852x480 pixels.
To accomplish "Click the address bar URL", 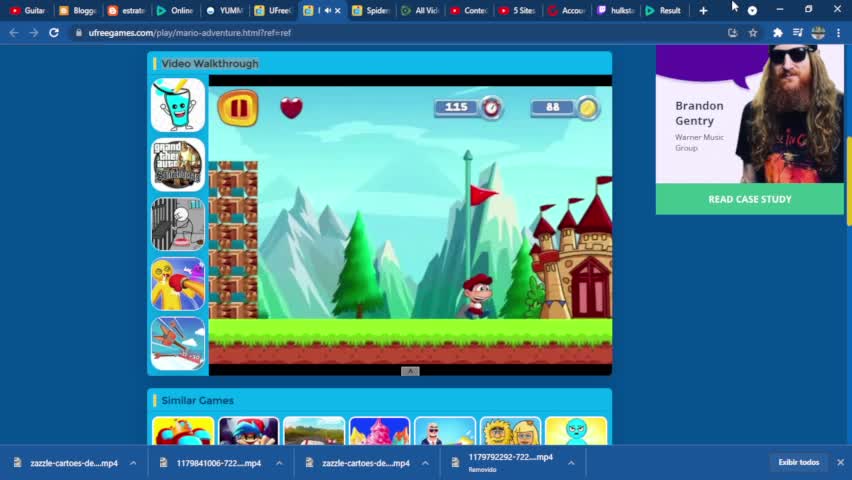I will click(x=190, y=33).
